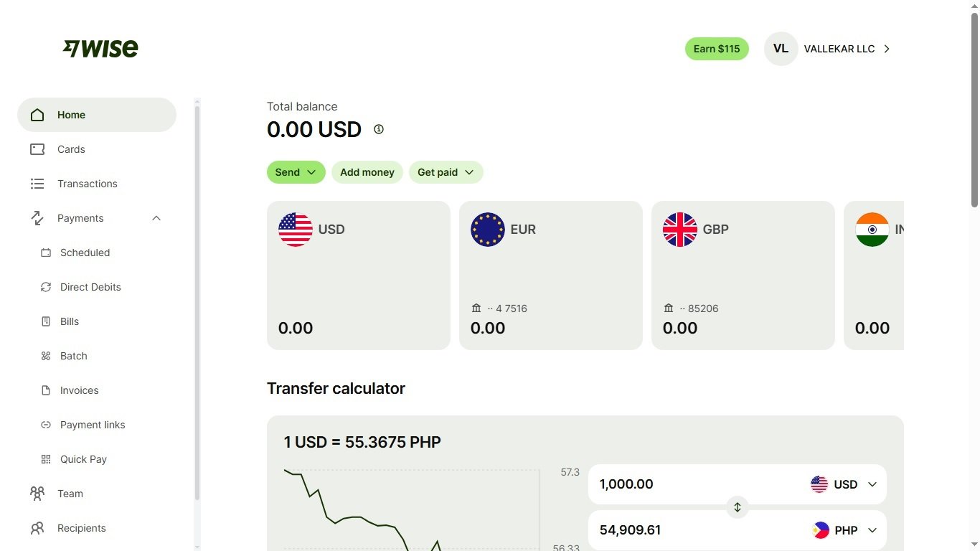Click the VL profile avatar
This screenshot has height=551, width=980.
[x=781, y=49]
